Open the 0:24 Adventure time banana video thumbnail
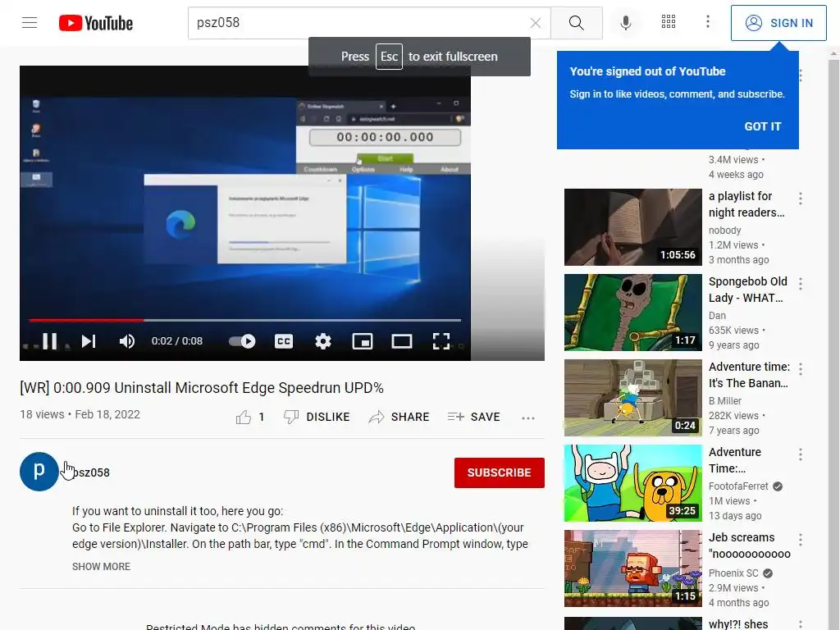 632,398
